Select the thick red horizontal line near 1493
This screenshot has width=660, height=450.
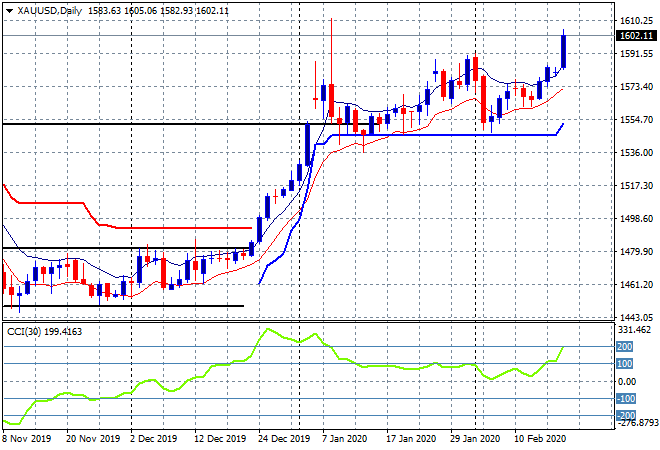pyautogui.click(x=184, y=228)
